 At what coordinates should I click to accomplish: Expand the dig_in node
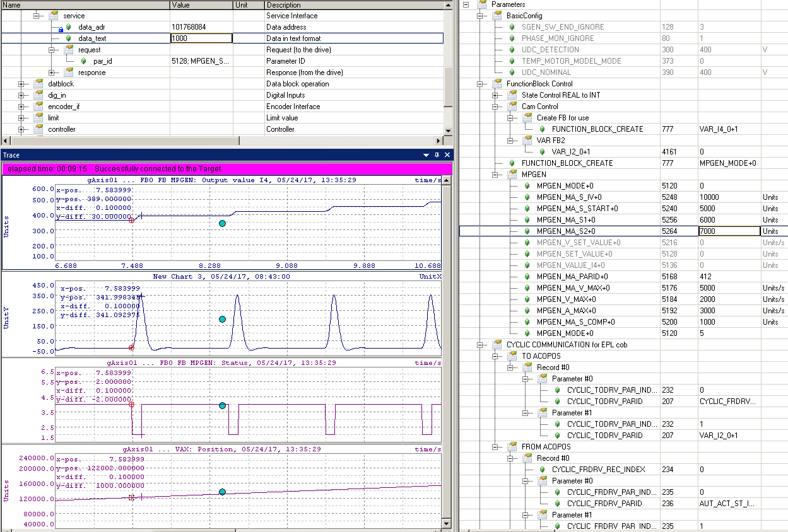(21, 95)
